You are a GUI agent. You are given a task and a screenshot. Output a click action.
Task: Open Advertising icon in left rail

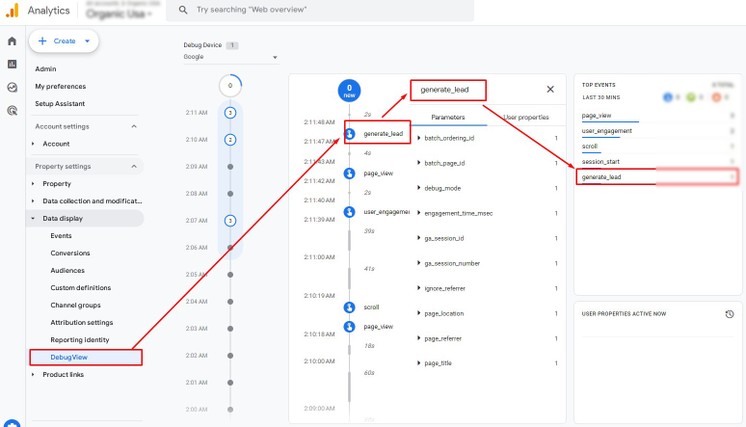click(x=12, y=110)
